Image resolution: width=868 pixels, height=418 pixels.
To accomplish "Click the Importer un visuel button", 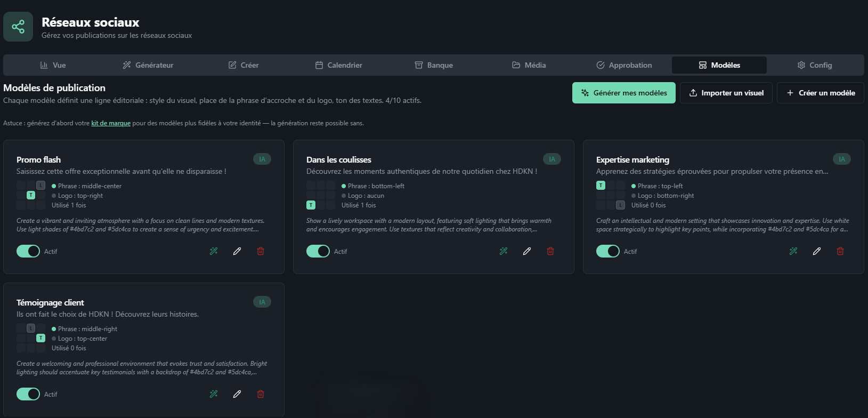I will click(726, 93).
